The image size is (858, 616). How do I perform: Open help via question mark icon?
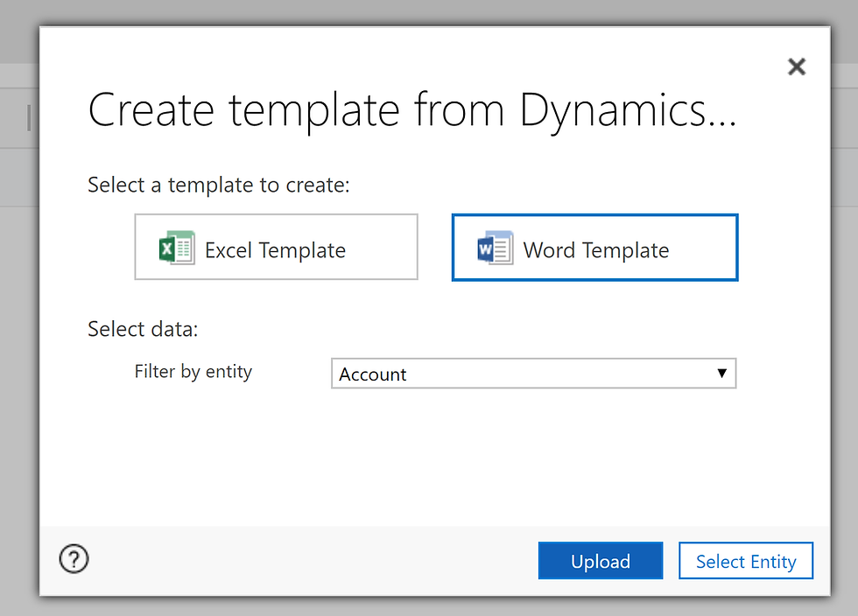74,559
